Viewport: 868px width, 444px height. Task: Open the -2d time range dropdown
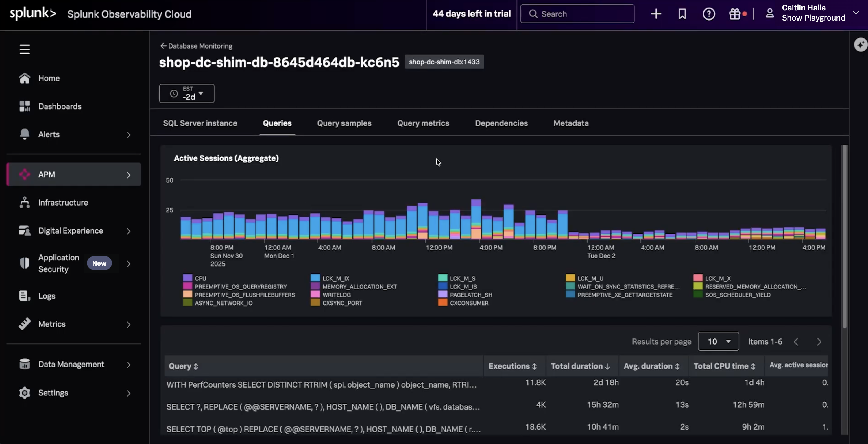click(x=187, y=93)
